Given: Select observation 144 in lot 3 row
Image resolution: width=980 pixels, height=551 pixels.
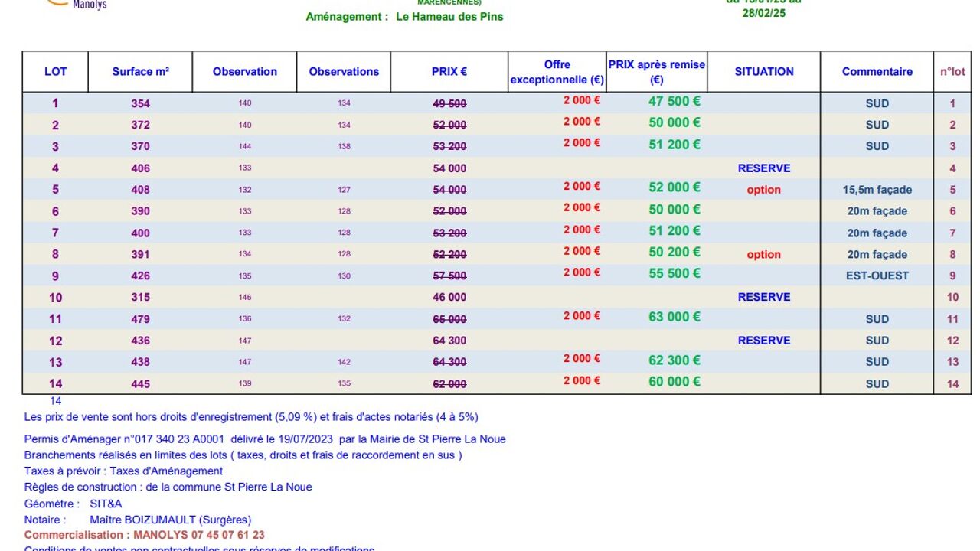Looking at the screenshot, I should click(245, 146).
